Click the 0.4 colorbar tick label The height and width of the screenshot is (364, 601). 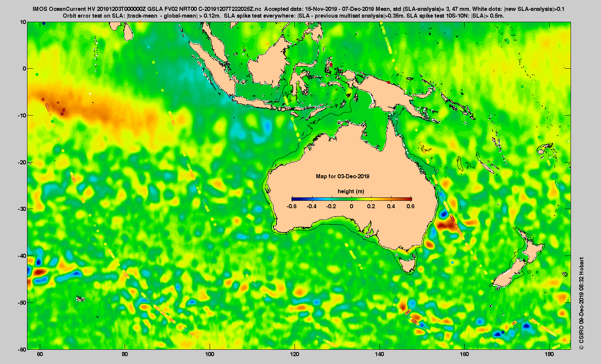click(x=391, y=206)
